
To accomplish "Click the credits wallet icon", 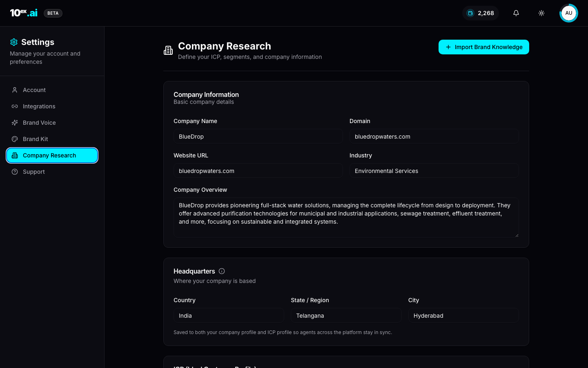I will pyautogui.click(x=470, y=13).
